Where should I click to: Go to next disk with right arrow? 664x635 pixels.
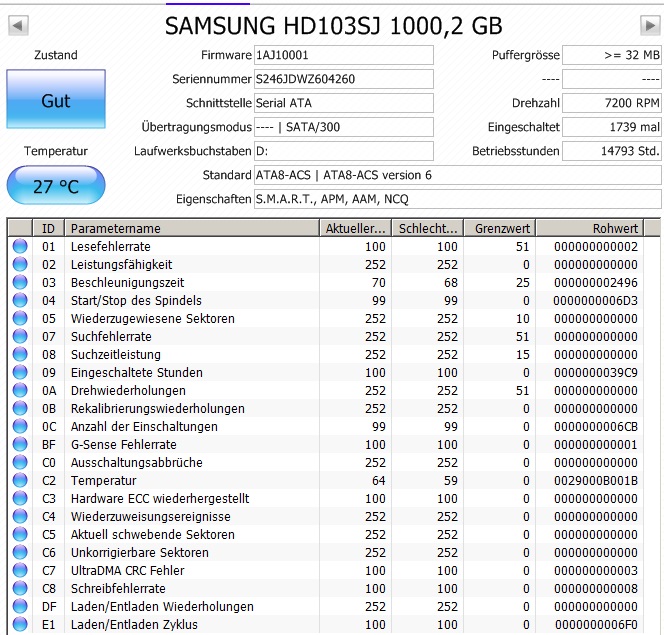click(650, 25)
